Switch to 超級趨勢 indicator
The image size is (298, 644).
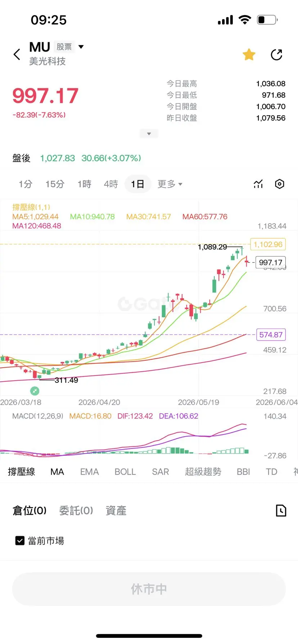click(x=203, y=471)
